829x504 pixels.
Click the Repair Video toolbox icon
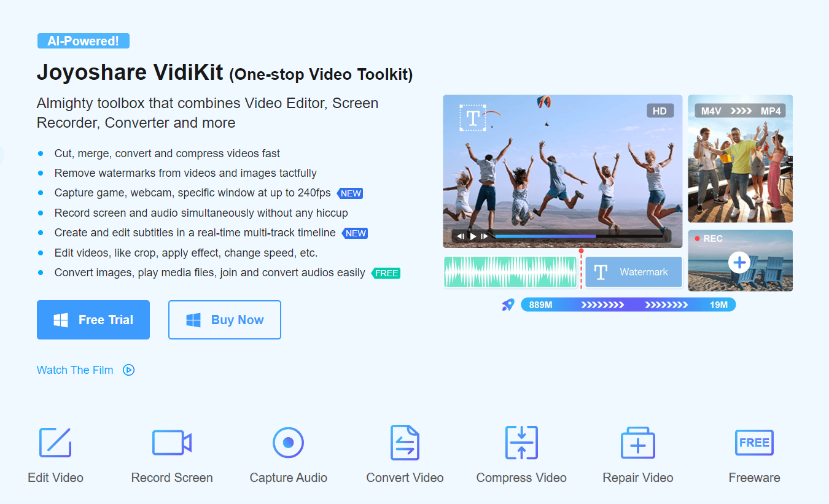click(x=638, y=442)
